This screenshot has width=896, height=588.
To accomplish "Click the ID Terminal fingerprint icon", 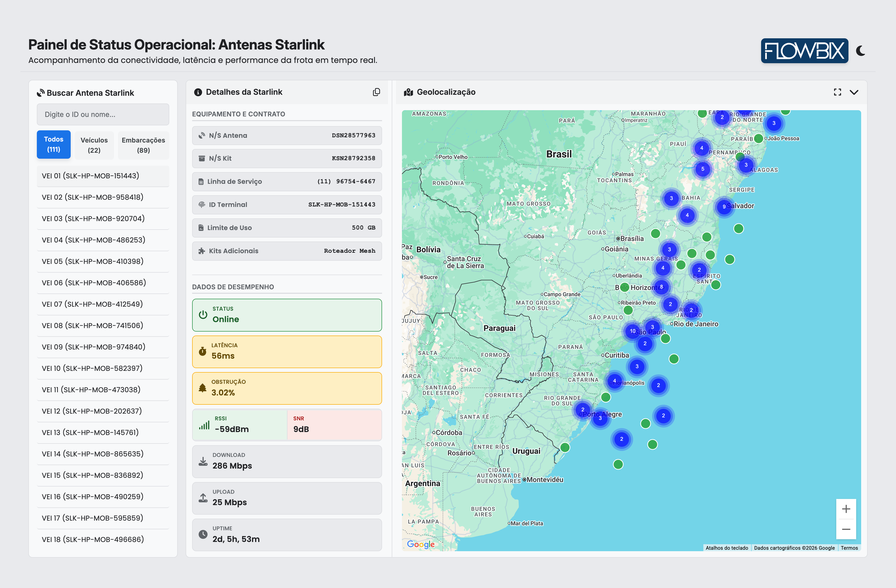I will click(202, 205).
